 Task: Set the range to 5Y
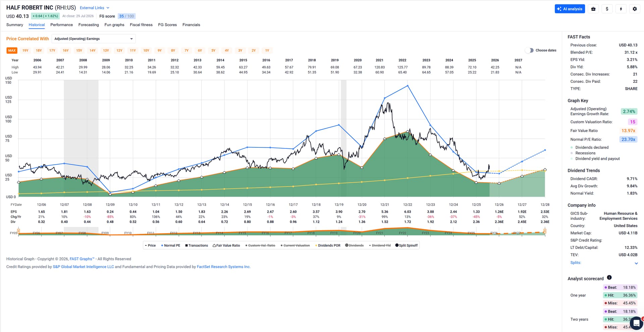(213, 51)
